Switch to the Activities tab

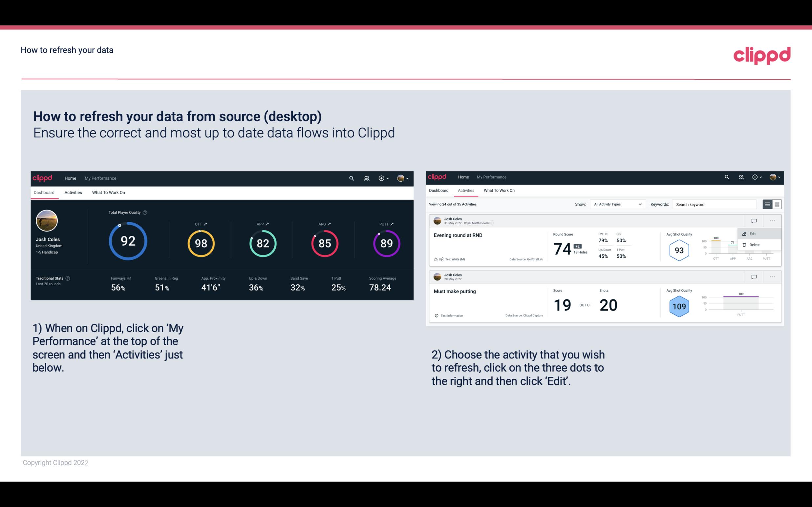pyautogui.click(x=73, y=192)
